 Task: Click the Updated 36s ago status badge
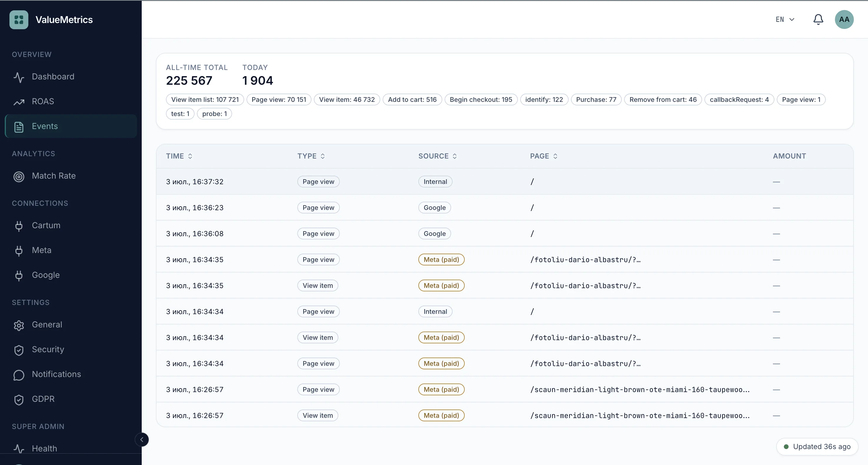[x=817, y=447]
